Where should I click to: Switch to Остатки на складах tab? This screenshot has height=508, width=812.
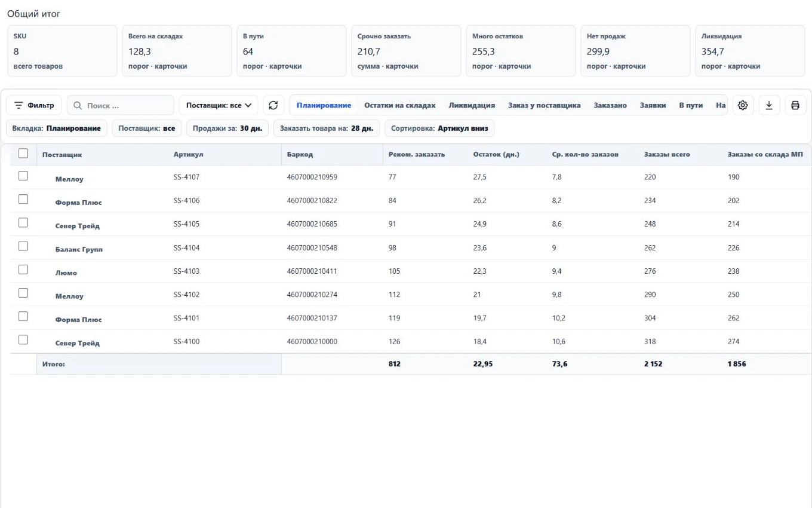pyautogui.click(x=399, y=105)
